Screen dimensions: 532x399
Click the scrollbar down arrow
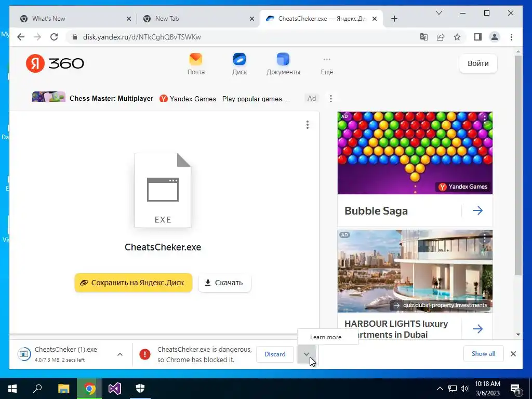tap(518, 334)
